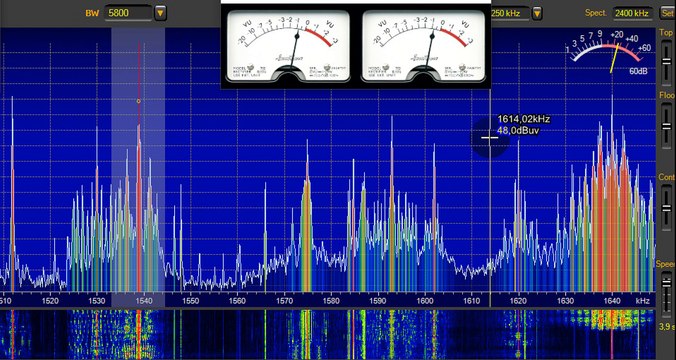Click the 1614,02kHz cursor readout
The width and height of the screenshot is (676, 360).
524,119
